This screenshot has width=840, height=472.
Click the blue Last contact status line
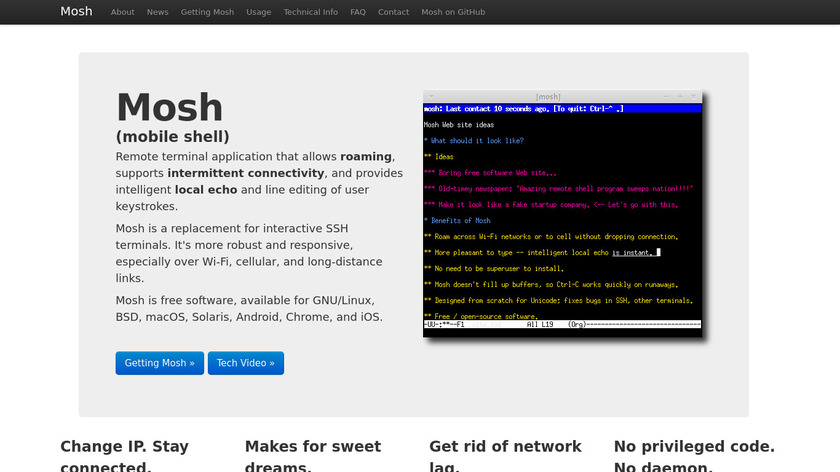click(562, 109)
